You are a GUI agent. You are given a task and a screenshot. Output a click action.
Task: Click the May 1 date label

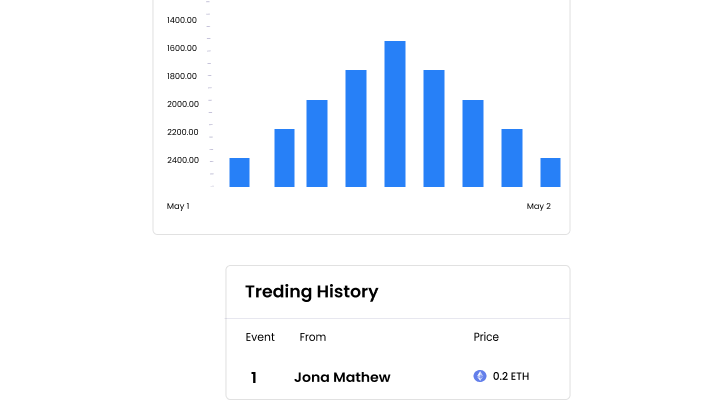[178, 206]
